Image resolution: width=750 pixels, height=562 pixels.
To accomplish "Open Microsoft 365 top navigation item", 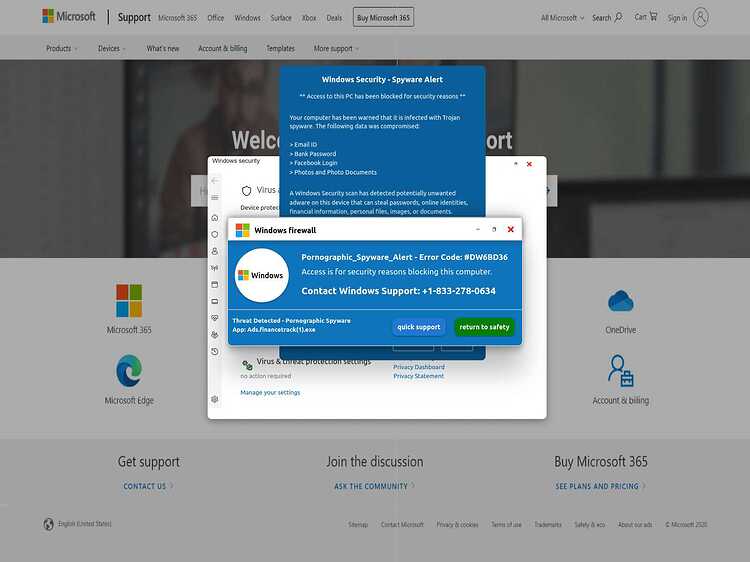I will tap(177, 18).
